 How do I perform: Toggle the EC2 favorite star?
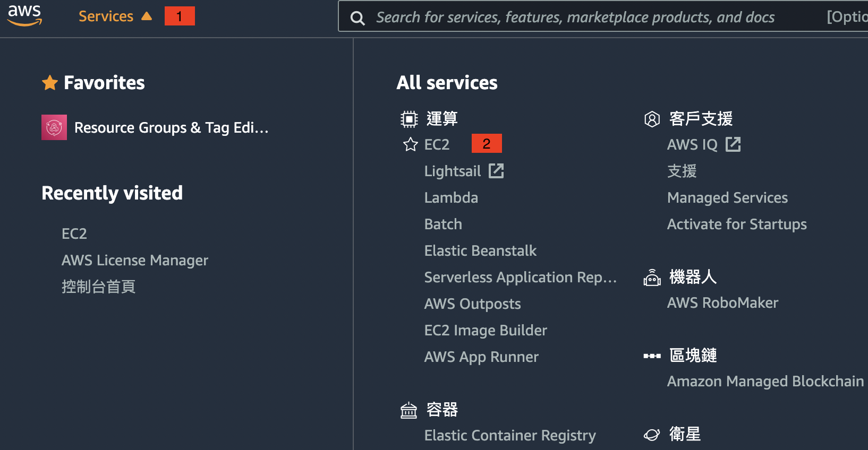[x=411, y=144]
